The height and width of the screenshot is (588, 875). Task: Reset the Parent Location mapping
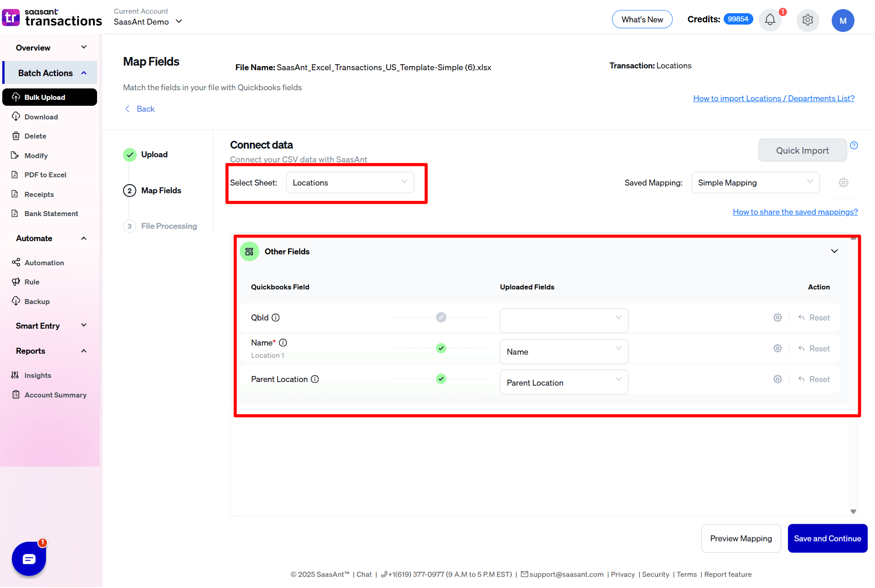814,379
